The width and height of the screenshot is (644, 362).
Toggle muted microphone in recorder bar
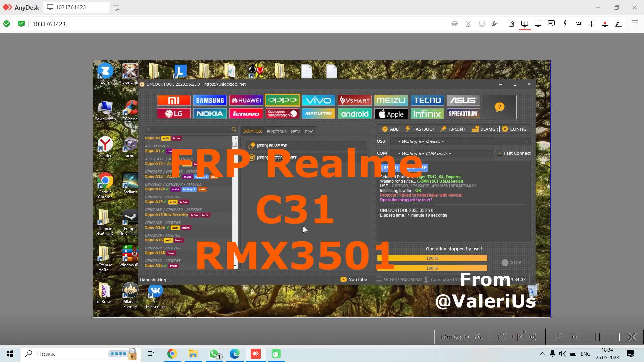point(502,337)
